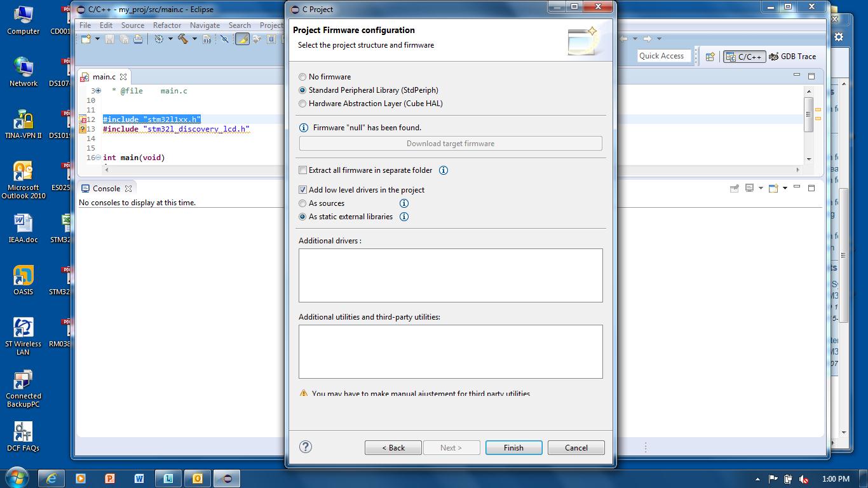Open Display Selected Console dropdown arrow
Screen dimensions: 868x488
tap(761, 188)
